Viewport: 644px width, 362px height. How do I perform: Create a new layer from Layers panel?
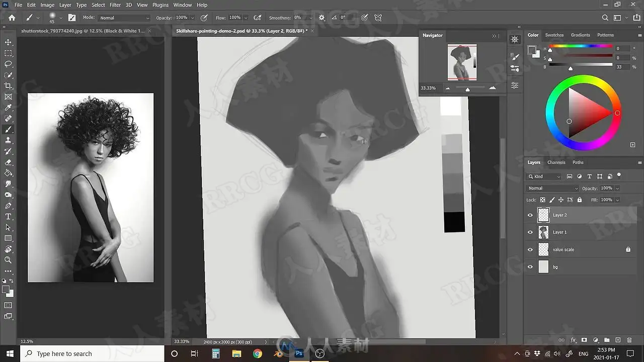[618, 340]
